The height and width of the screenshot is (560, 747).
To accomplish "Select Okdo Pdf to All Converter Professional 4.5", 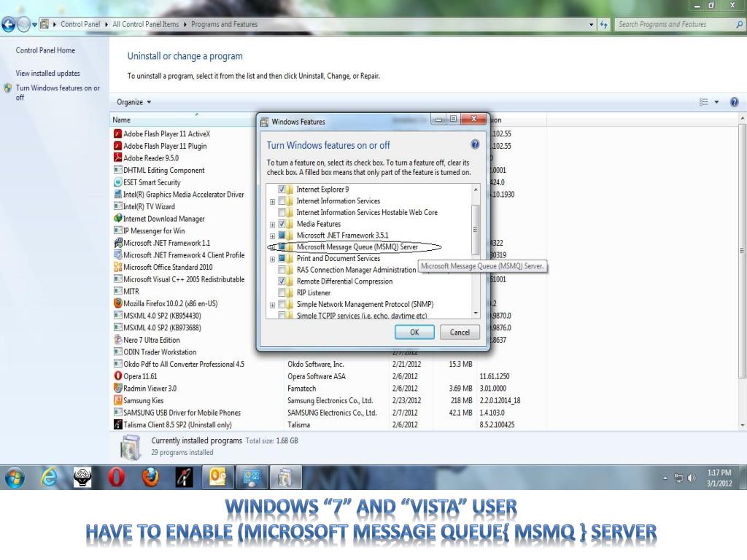I will (183, 364).
